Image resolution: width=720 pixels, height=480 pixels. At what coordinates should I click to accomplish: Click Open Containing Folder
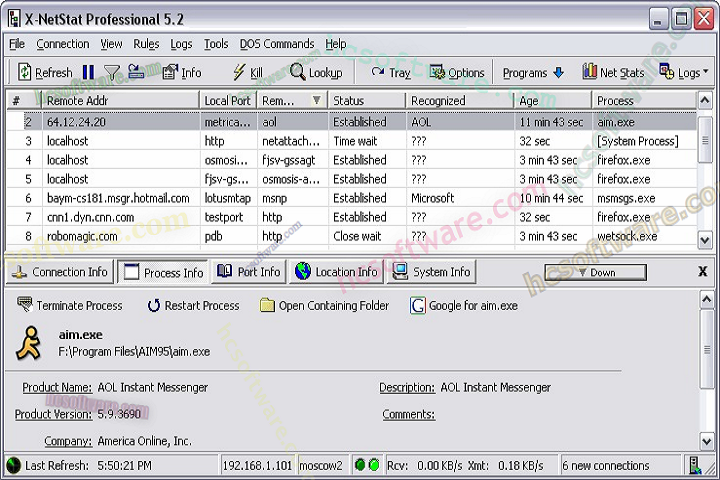(x=324, y=305)
